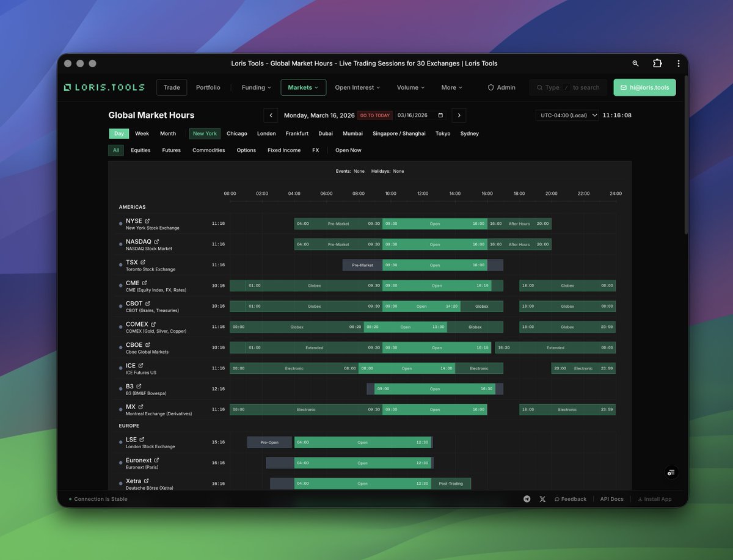Toggle the All asset filter

[116, 150]
